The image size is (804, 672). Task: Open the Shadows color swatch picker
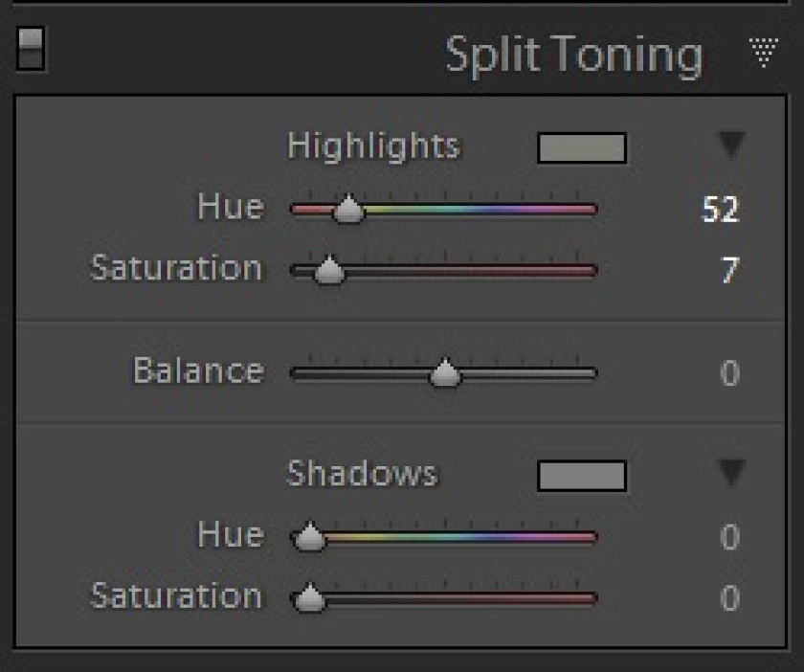click(581, 475)
